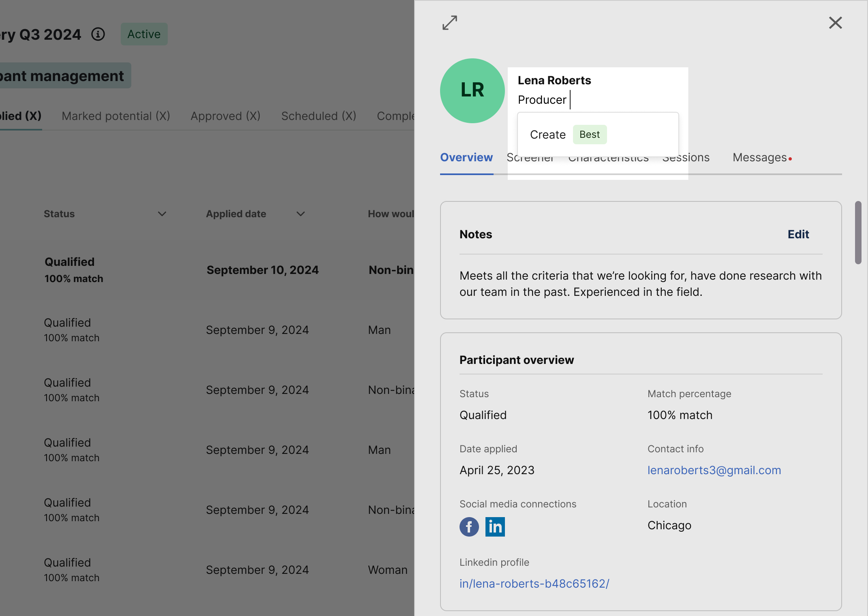Click the Lena Roberts name heading
The width and height of the screenshot is (868, 616).
[554, 80]
